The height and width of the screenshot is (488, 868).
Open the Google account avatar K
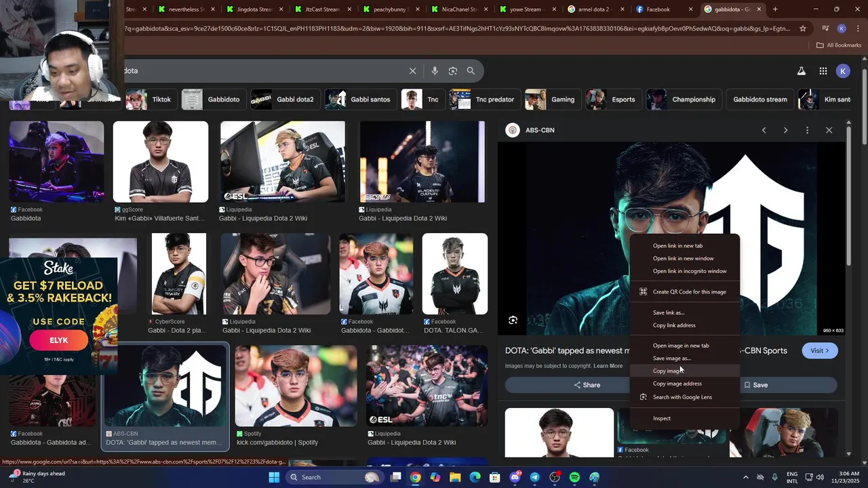[843, 70]
